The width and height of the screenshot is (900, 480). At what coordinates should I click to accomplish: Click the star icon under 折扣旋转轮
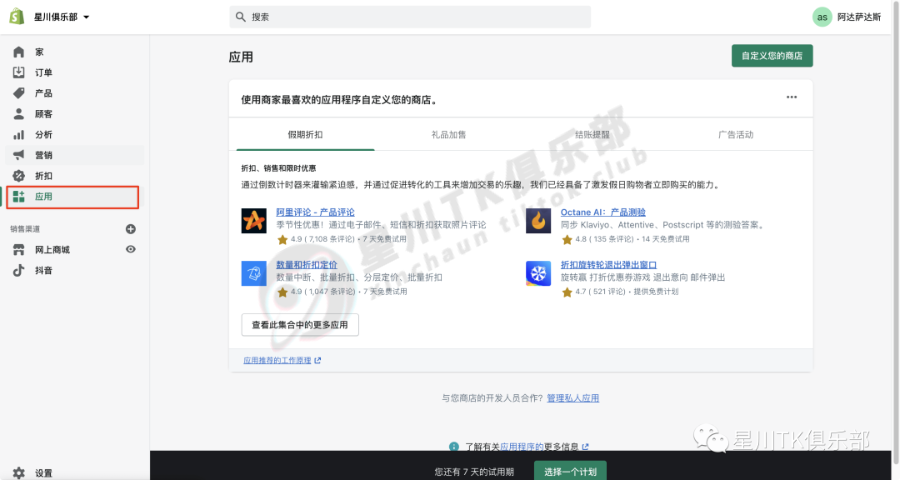pyautogui.click(x=567, y=292)
